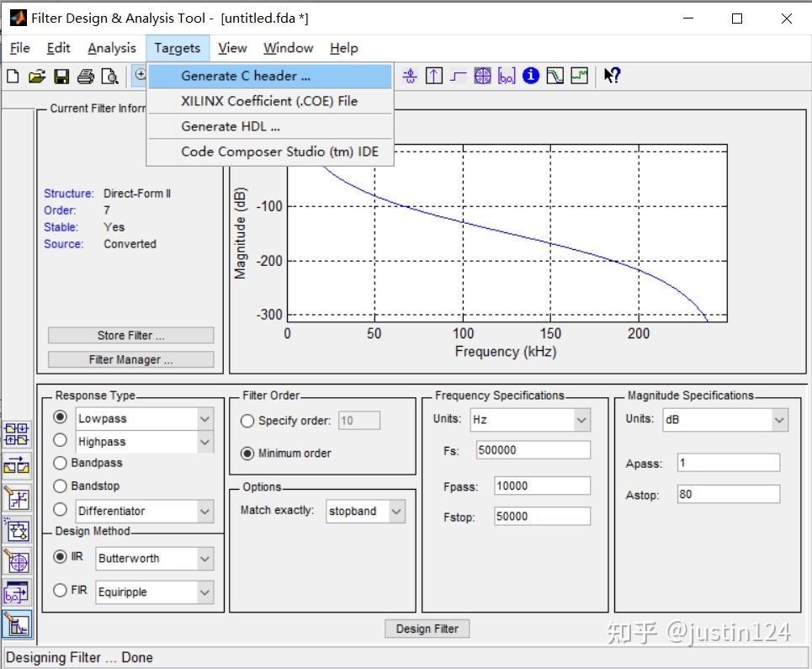812x669 pixels.
Task: Select the FIR design method
Action: pos(61,591)
